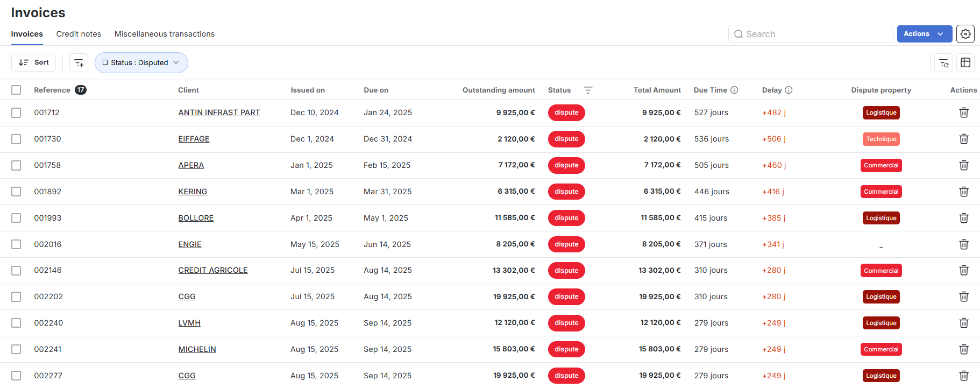Tick checkbox for invoice 002202
The height and width of the screenshot is (388, 980).
(x=16, y=297)
